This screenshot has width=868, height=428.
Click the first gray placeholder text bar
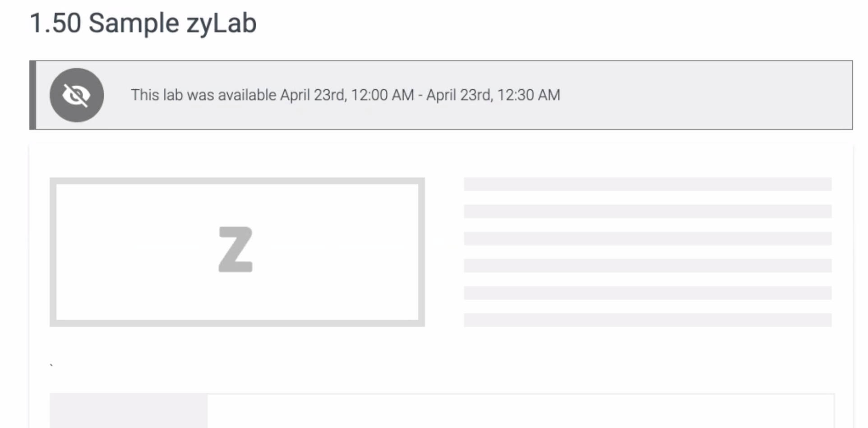[647, 183]
